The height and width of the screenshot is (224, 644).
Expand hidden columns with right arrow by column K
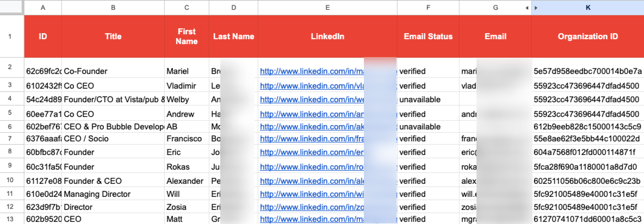point(536,8)
